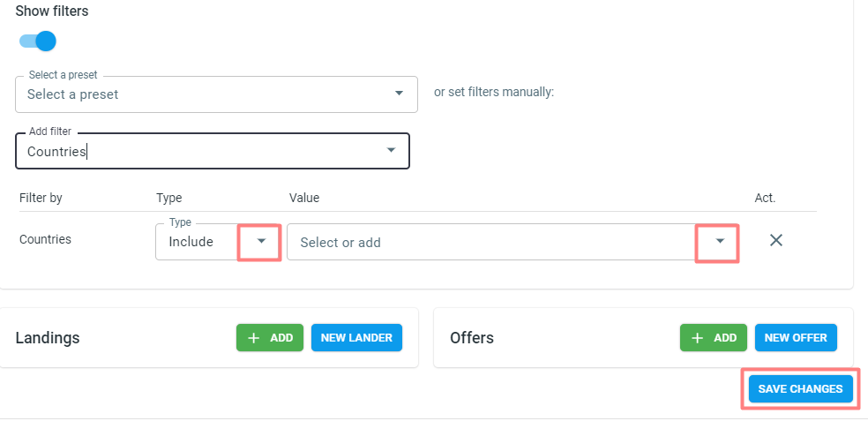This screenshot has height=421, width=868.
Task: Expand the Select or add dropdown arrow
Action: (720, 241)
